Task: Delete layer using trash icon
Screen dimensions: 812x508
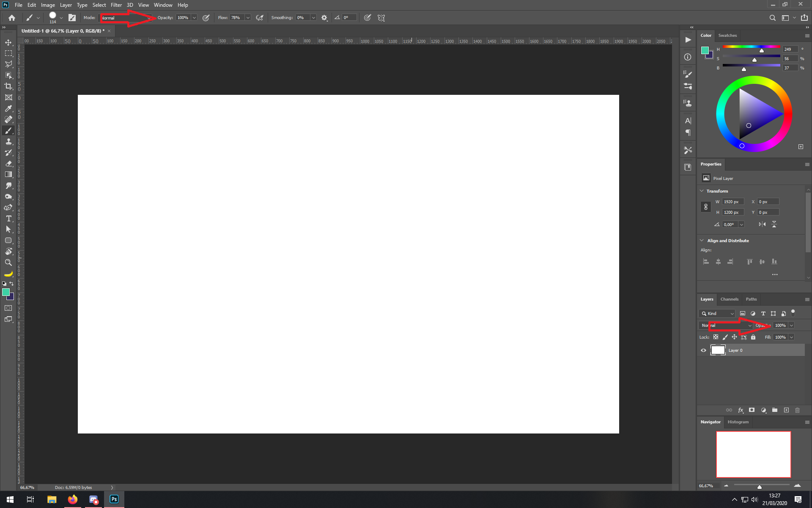Action: point(798,410)
